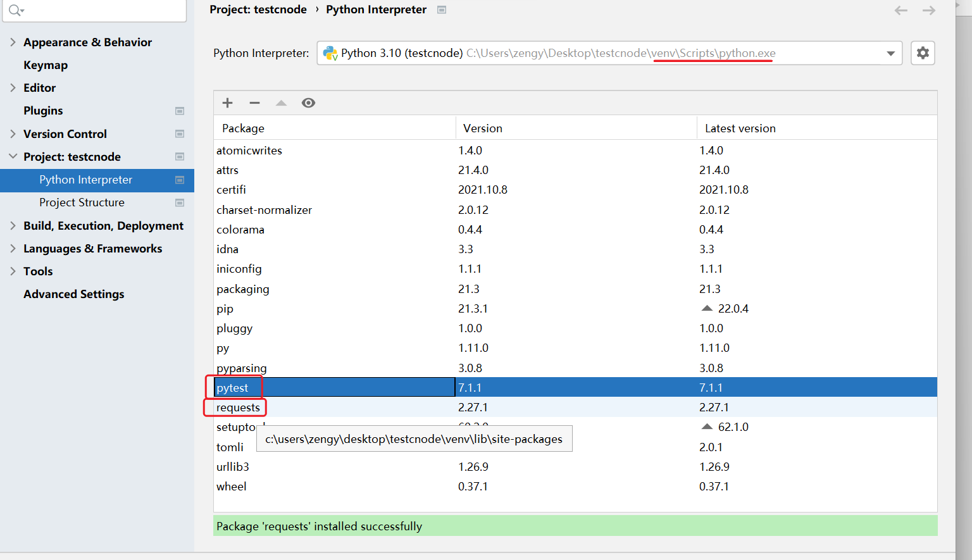
Task: Click Python logo icon in interpreter field
Action: pos(330,53)
